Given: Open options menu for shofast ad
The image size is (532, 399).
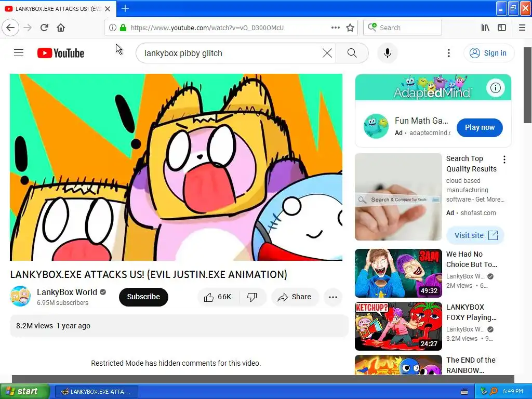Looking at the screenshot, I should tap(504, 159).
